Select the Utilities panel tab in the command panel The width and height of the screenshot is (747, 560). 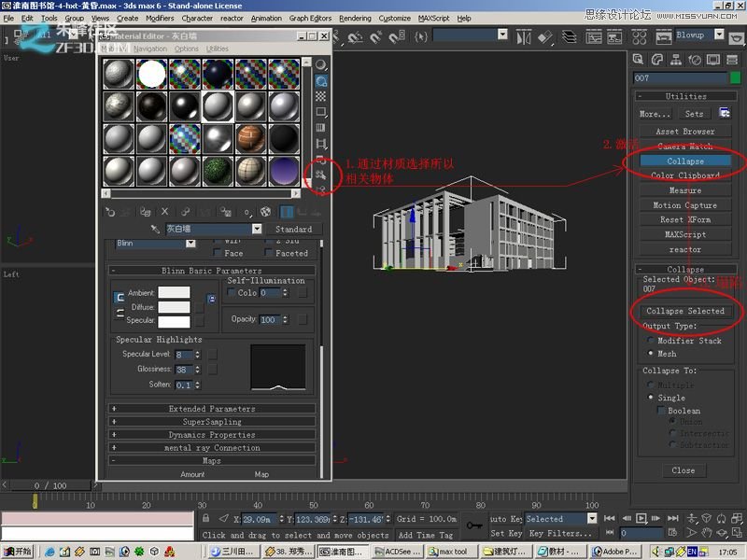tap(734, 59)
